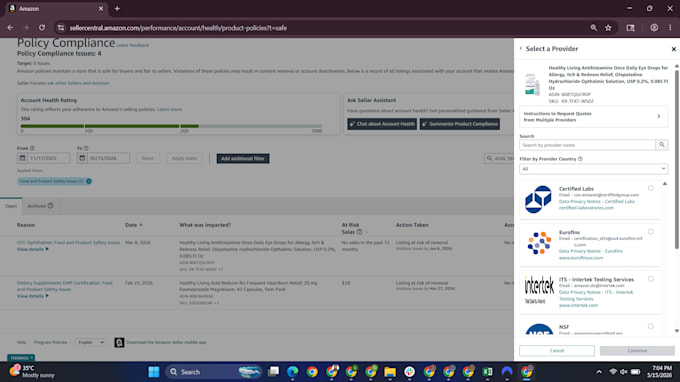Click Add additional filter button

pos(243,159)
